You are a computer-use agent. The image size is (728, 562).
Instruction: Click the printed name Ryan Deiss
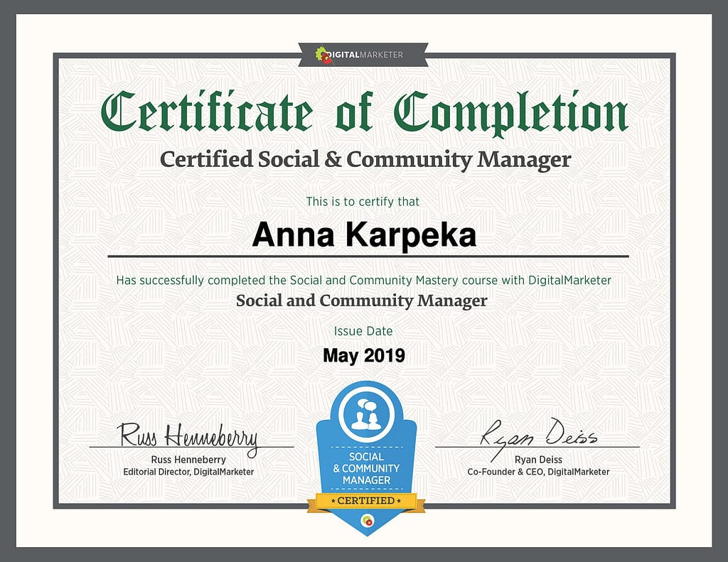pos(538,460)
